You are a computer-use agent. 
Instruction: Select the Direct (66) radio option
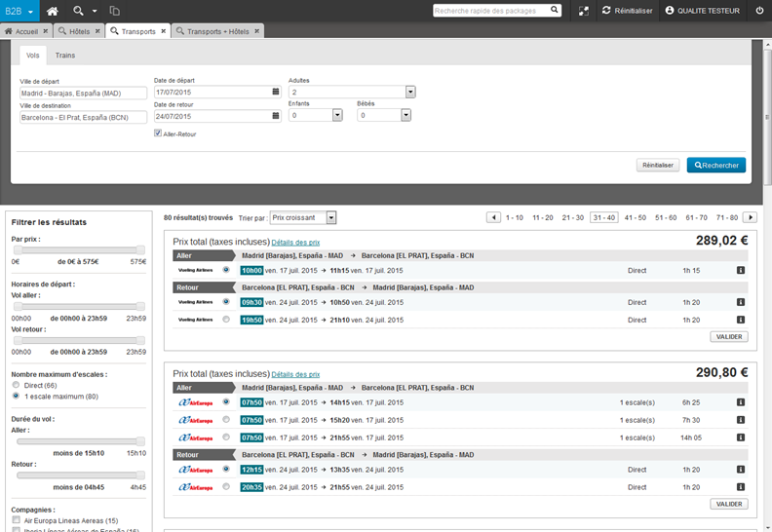(16, 386)
